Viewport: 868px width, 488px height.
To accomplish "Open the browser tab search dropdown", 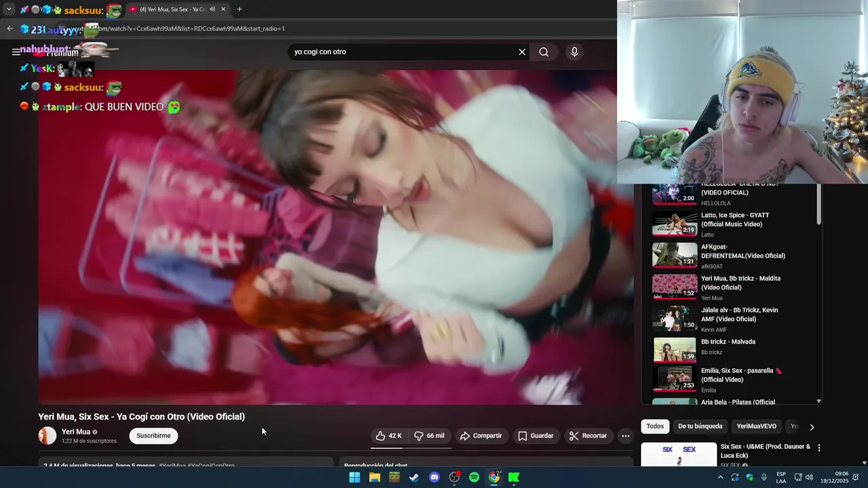I will point(9,9).
